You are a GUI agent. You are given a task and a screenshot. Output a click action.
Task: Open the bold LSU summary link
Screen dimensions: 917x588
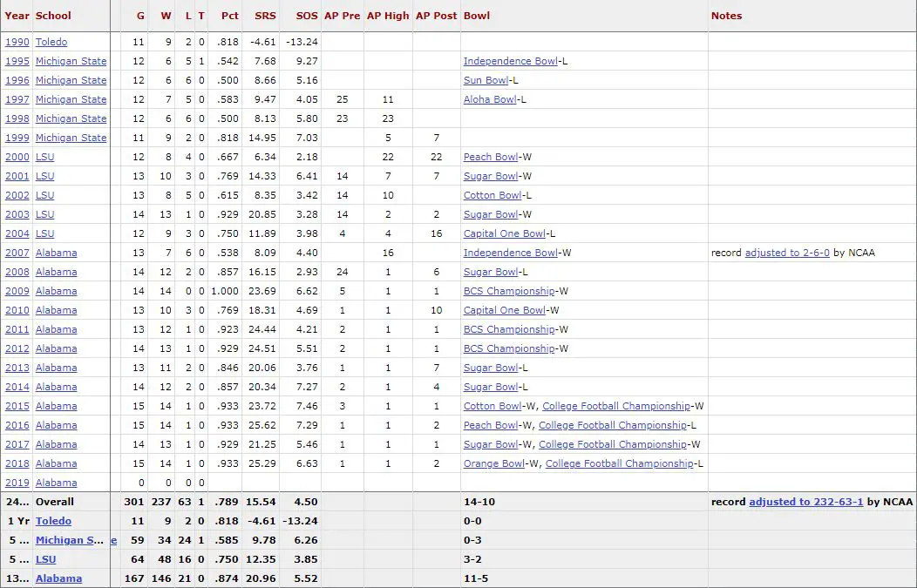click(45, 560)
